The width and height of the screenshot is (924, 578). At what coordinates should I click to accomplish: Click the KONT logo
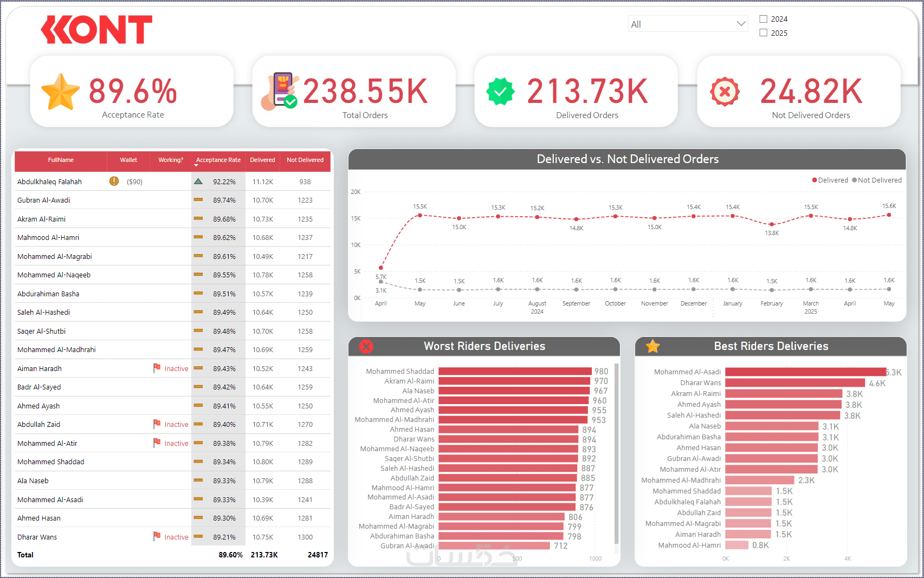point(97,29)
